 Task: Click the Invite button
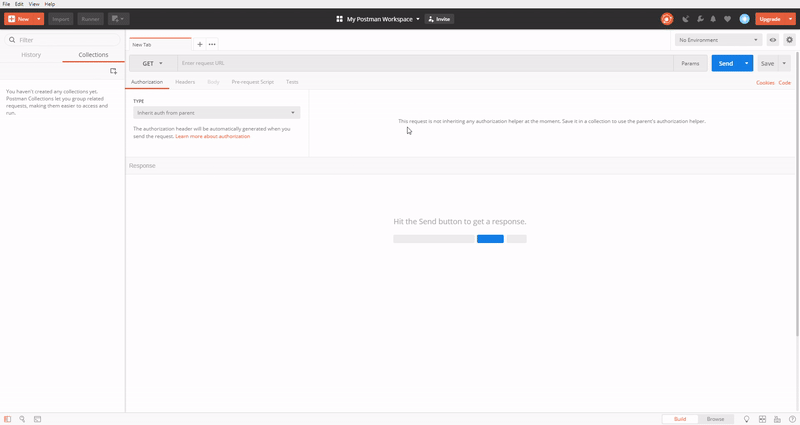(x=439, y=19)
